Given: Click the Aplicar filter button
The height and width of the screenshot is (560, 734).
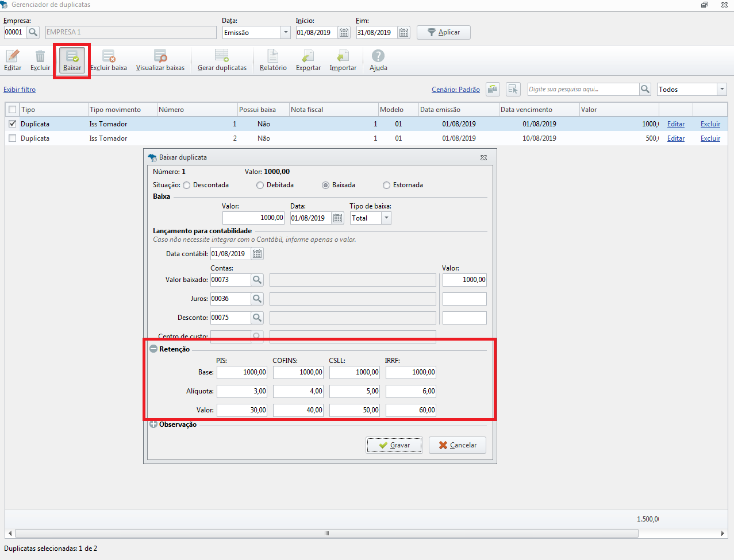Looking at the screenshot, I should [x=444, y=32].
